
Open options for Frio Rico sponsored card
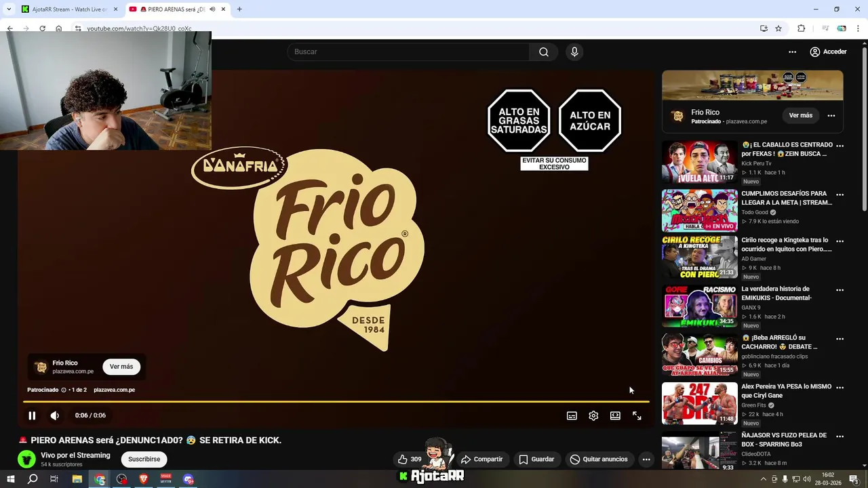click(x=831, y=116)
